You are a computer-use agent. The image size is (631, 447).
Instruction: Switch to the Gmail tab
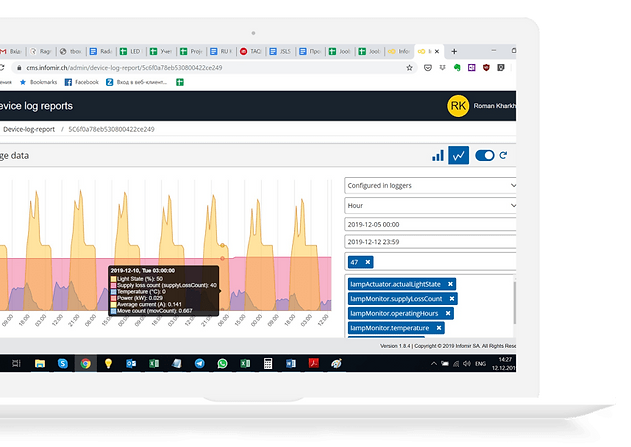tap(11, 51)
